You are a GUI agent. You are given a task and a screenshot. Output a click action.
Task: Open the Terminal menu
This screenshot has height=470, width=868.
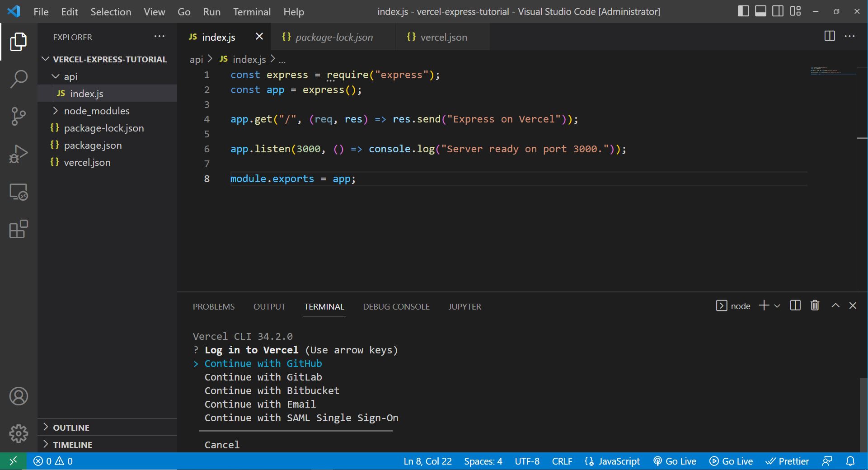[252, 12]
